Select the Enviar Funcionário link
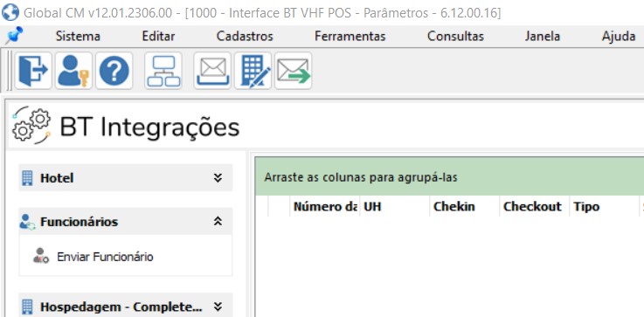Viewport: 644px width, 317px height. click(x=105, y=257)
